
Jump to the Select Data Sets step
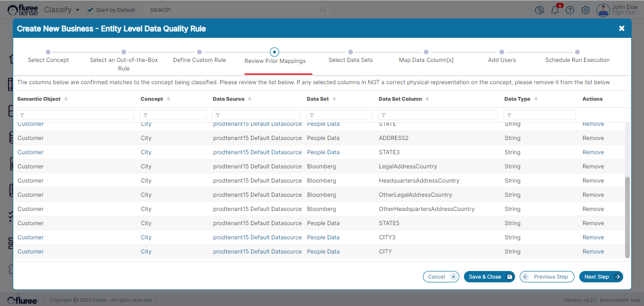[351, 52]
